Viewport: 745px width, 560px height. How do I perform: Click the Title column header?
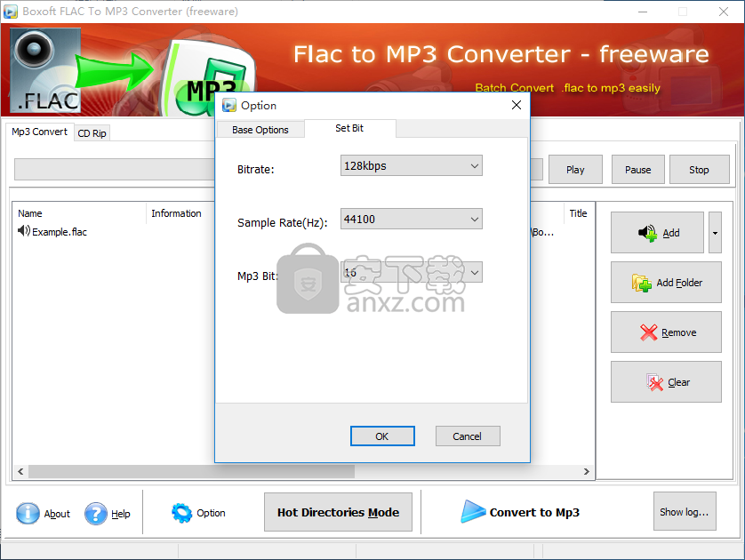coord(578,213)
